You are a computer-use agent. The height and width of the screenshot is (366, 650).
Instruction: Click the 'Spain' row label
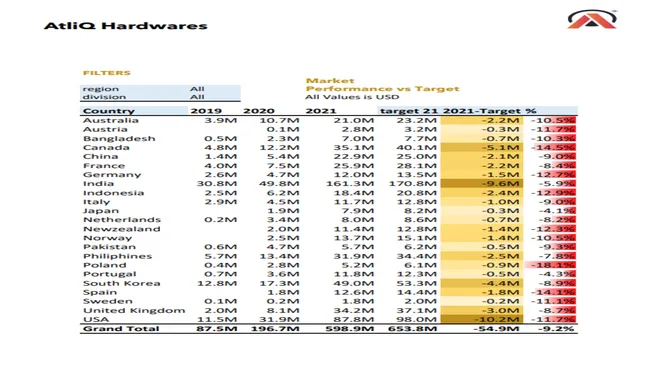pyautogui.click(x=100, y=292)
